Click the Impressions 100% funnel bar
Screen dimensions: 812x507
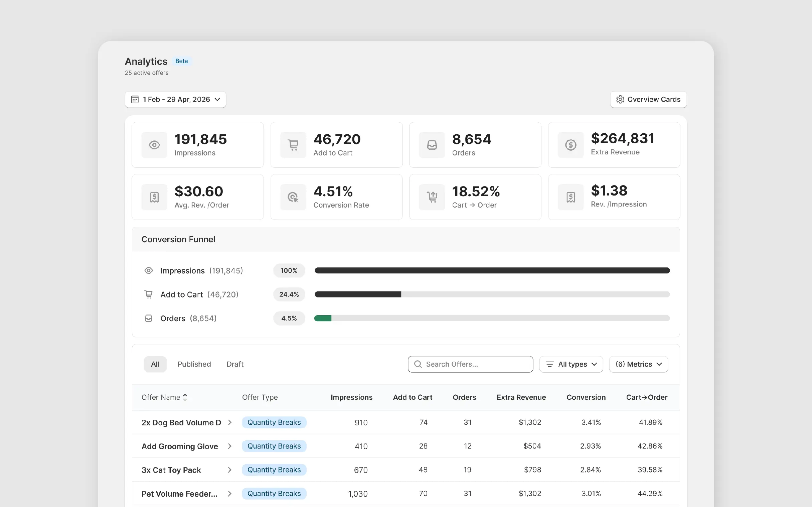click(492, 271)
